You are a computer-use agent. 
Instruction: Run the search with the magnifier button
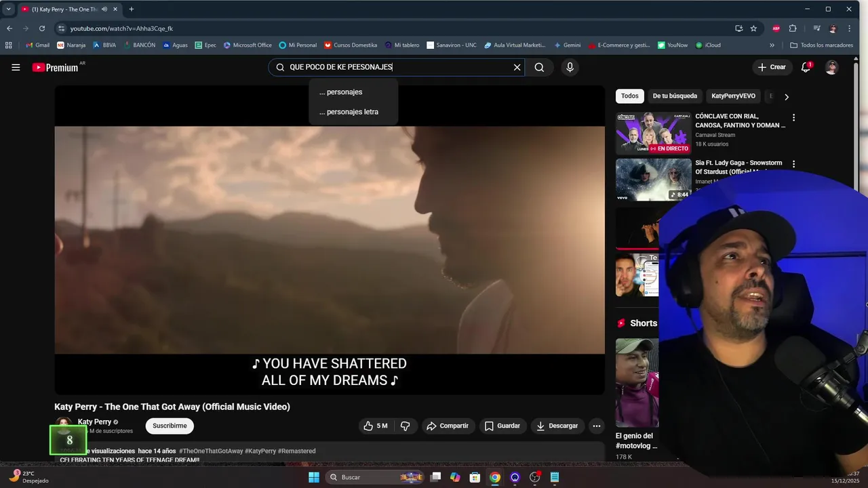539,67
